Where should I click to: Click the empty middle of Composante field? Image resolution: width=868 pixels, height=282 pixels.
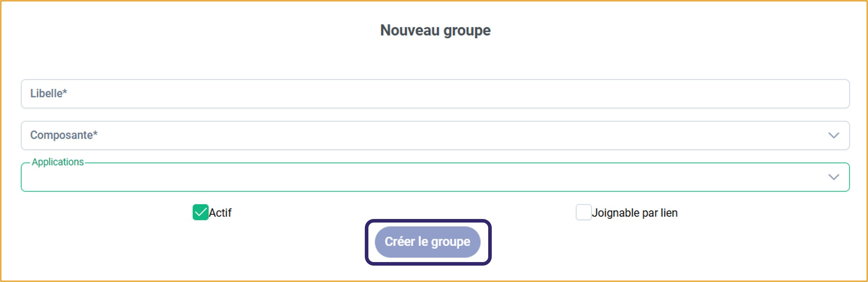click(x=435, y=135)
